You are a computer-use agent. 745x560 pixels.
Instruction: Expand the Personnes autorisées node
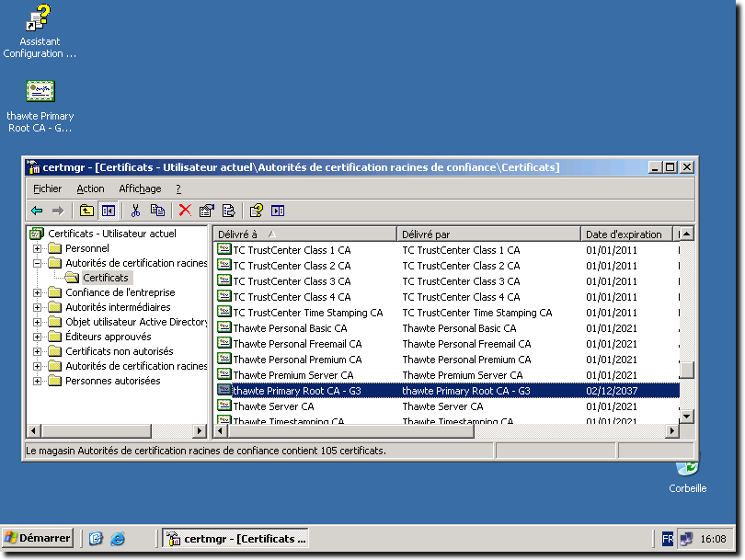[x=37, y=381]
